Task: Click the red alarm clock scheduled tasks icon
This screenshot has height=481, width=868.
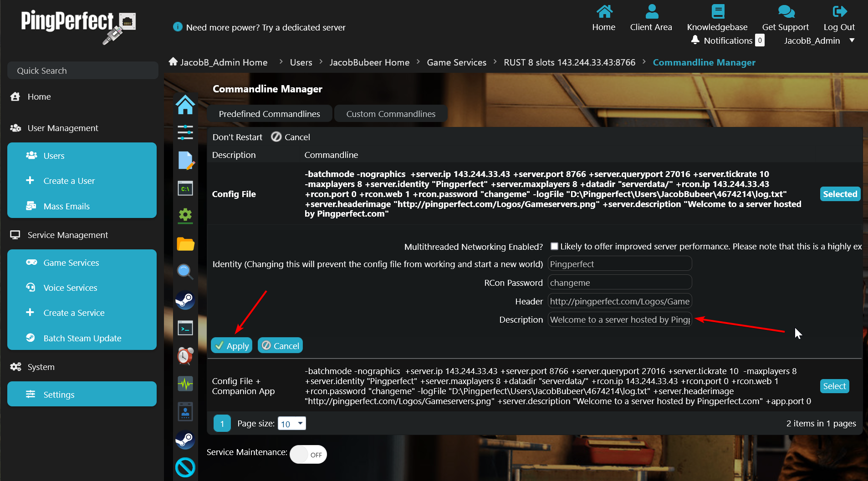Action: click(185, 355)
